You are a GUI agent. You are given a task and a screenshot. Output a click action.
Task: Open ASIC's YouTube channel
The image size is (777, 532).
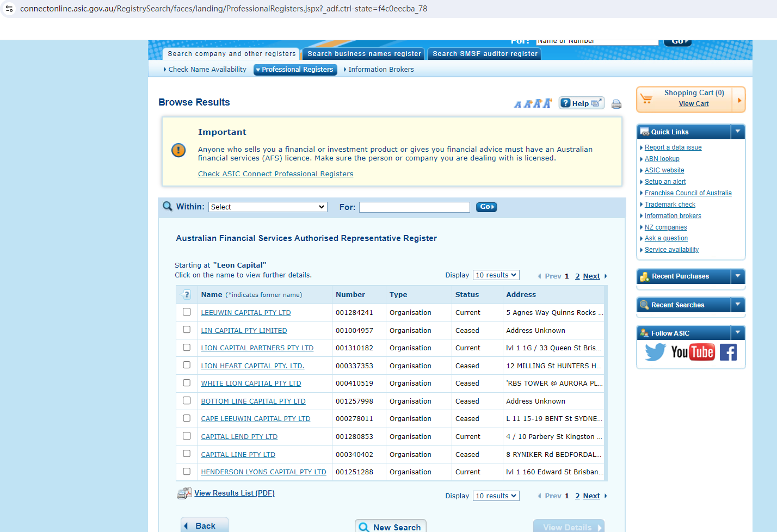point(692,352)
